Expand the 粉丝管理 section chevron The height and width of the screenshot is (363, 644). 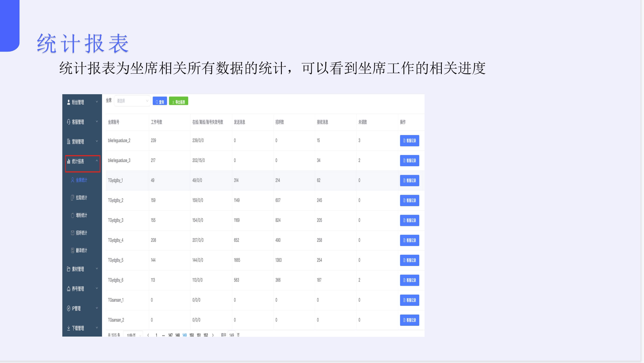click(x=97, y=102)
